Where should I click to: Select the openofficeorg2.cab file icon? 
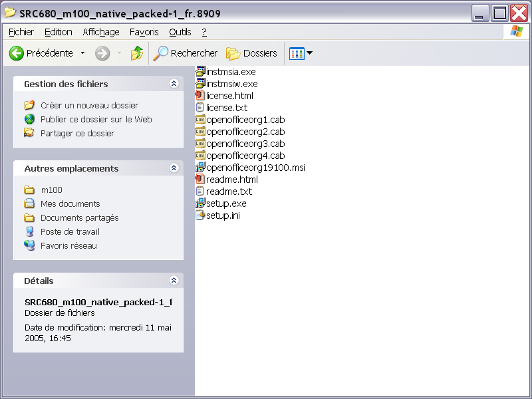[200, 131]
